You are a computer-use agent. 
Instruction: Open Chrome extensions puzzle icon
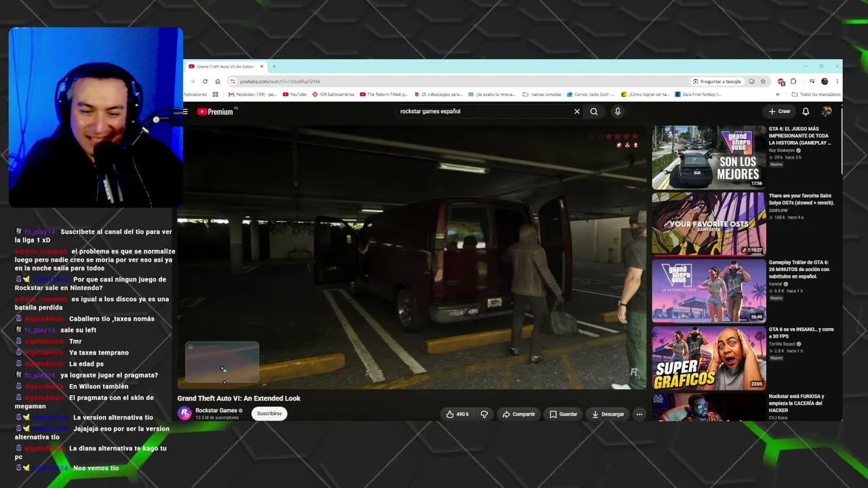793,81
